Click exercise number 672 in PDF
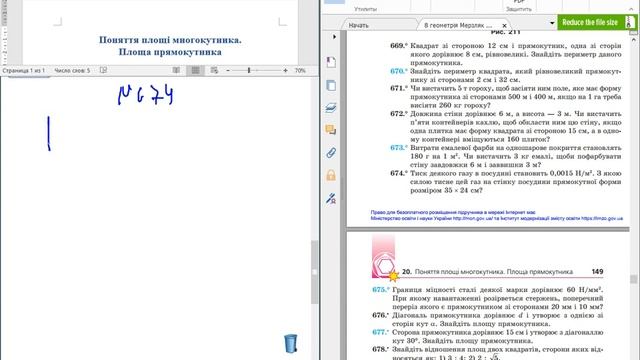 coord(398,113)
